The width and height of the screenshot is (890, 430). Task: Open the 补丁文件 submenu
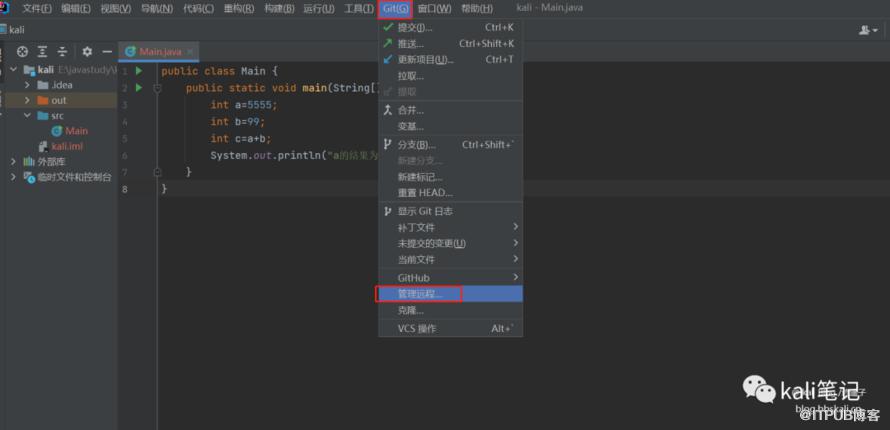point(451,227)
